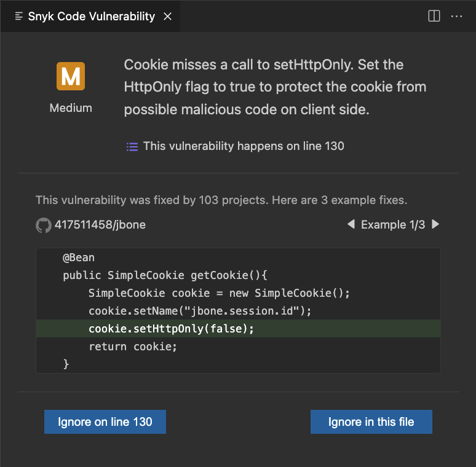Open the More Actions ellipsis menu
The width and height of the screenshot is (476, 467).
(x=456, y=16)
